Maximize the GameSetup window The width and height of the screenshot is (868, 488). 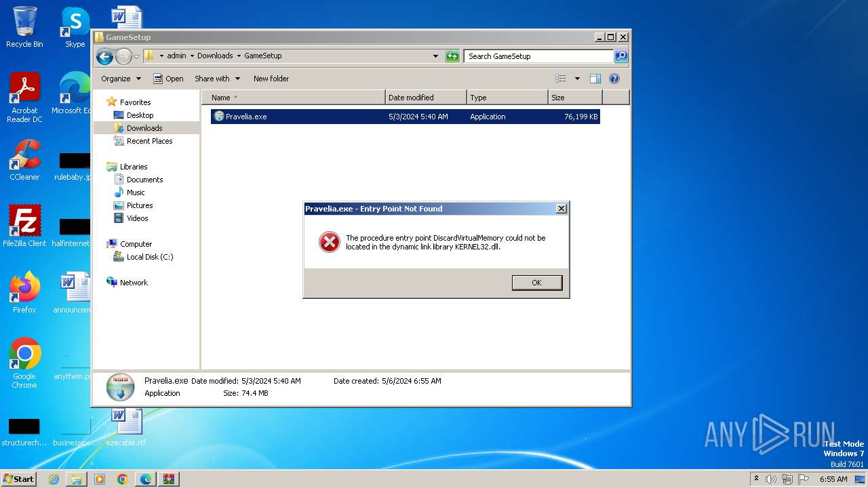[x=610, y=37]
